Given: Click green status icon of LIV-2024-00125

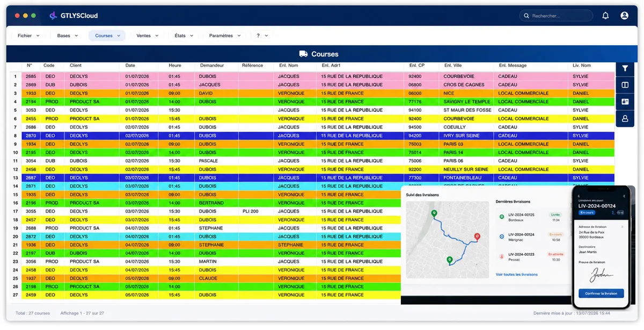Looking at the screenshot, I should (x=502, y=217).
